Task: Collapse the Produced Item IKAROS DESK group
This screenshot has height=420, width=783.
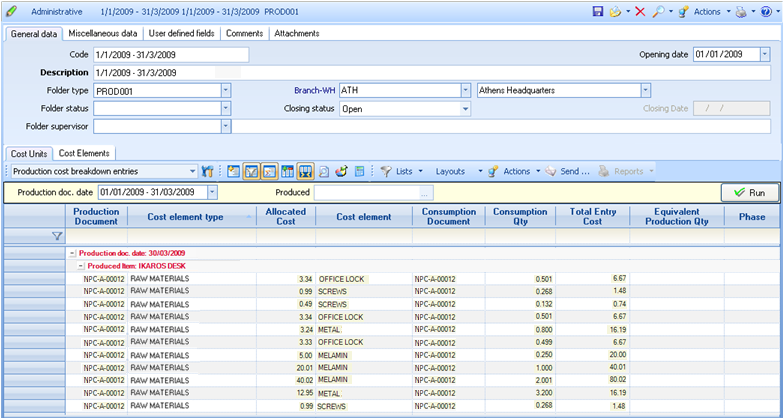Action: pos(81,266)
